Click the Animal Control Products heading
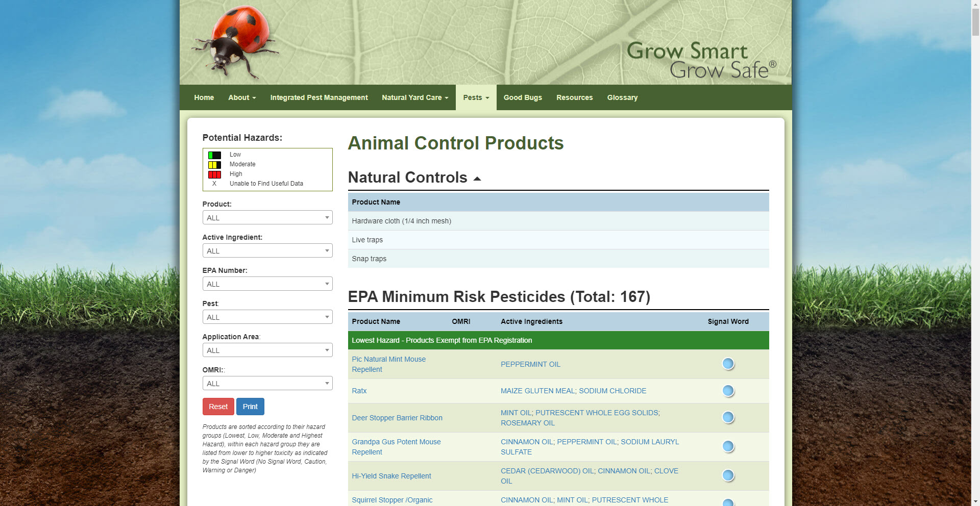The height and width of the screenshot is (506, 980). 456,143
